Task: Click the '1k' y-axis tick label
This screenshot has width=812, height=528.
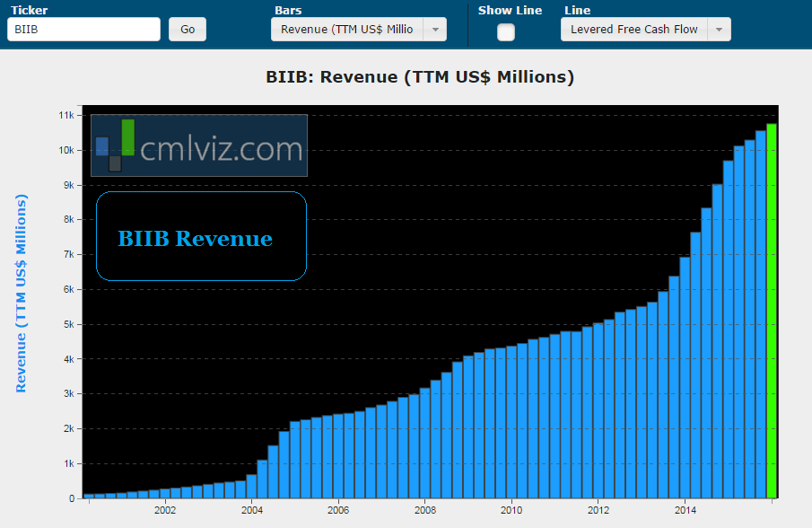Action: (69, 463)
